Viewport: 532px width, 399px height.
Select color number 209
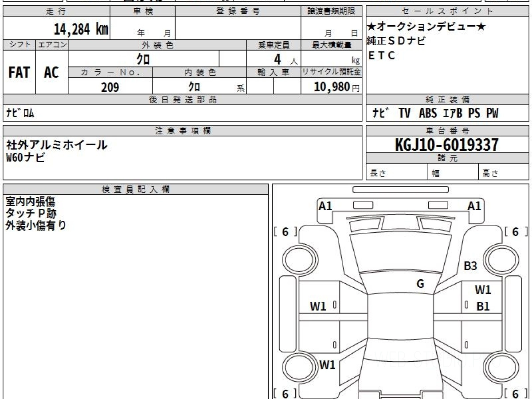pyautogui.click(x=110, y=87)
